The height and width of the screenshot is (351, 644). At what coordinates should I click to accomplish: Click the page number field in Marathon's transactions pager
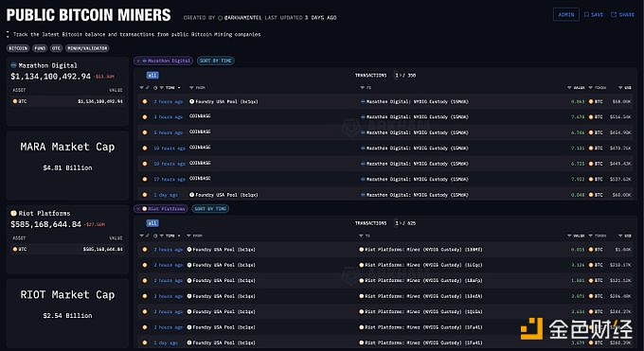(x=397, y=76)
